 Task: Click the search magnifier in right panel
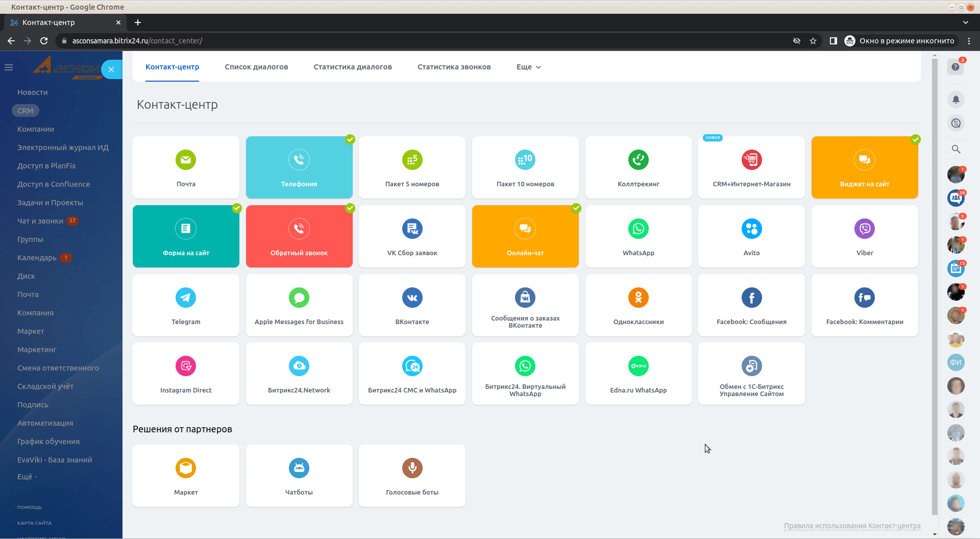click(x=955, y=149)
